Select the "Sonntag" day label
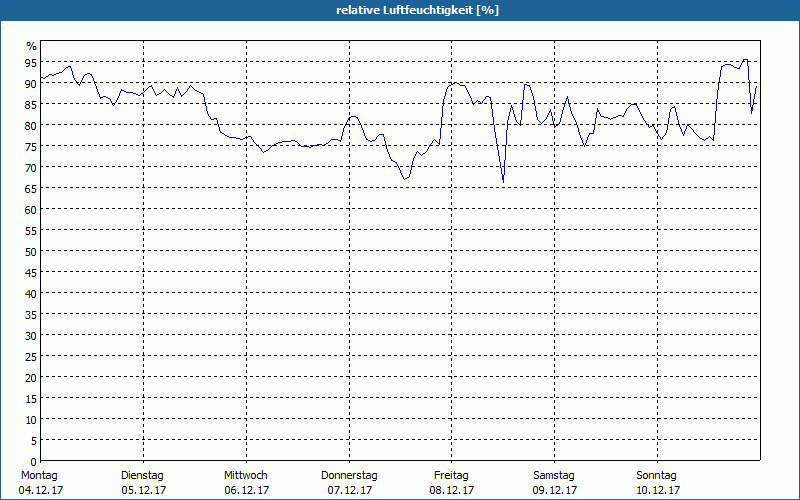The image size is (800, 500). point(657,475)
